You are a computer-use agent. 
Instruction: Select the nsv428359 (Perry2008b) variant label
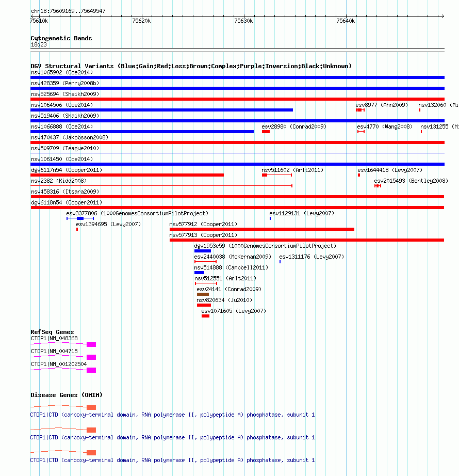[x=65, y=83]
